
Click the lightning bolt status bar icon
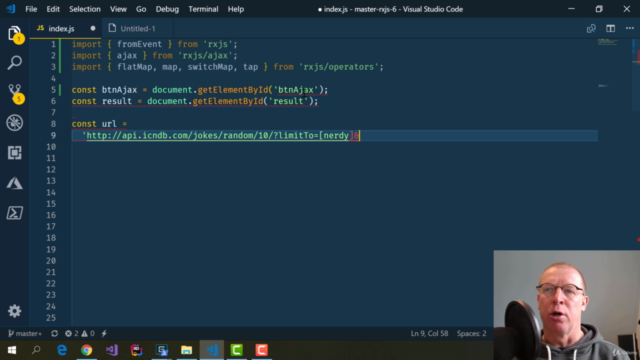click(x=104, y=333)
